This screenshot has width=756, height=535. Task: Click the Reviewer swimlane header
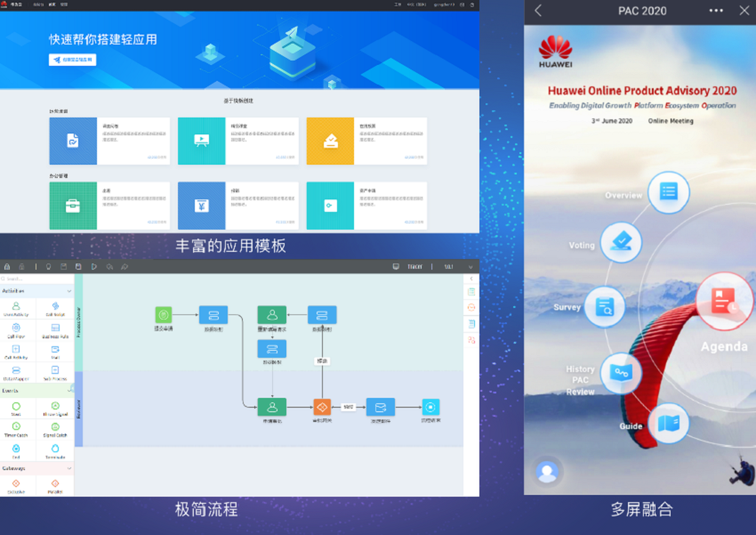[x=78, y=409]
